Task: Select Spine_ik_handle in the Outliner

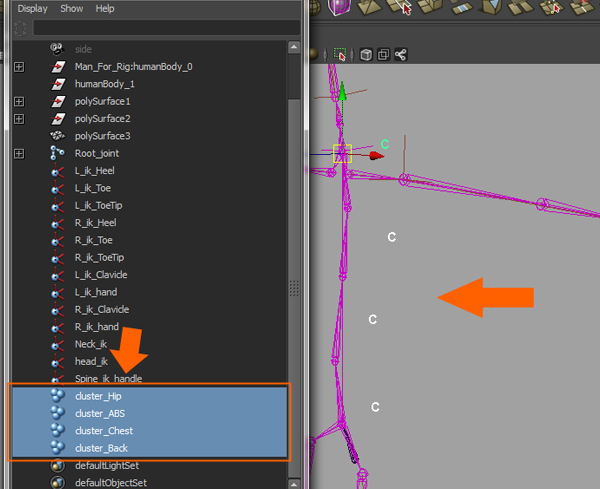Action: (109, 379)
